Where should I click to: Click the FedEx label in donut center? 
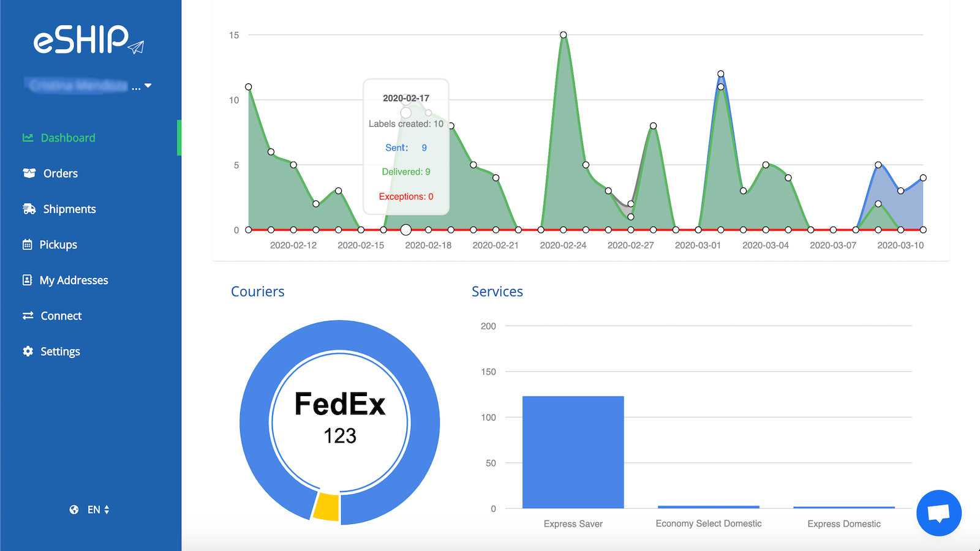pos(340,404)
